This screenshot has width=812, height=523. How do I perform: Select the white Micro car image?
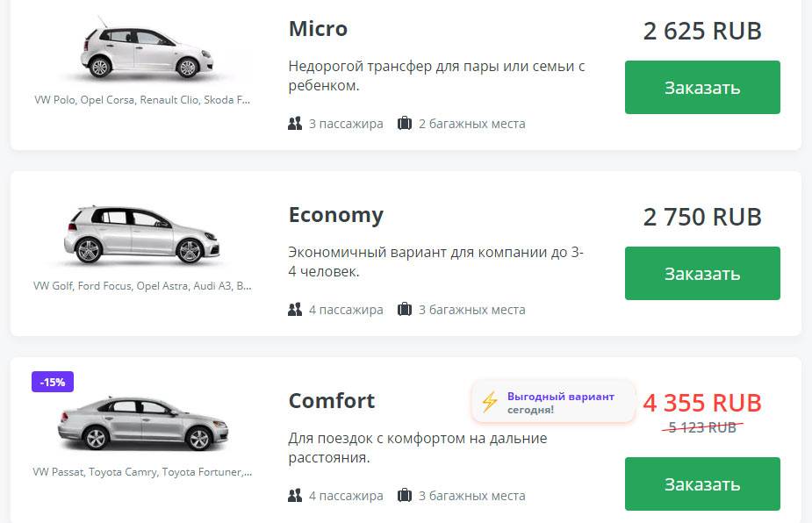pos(142,51)
